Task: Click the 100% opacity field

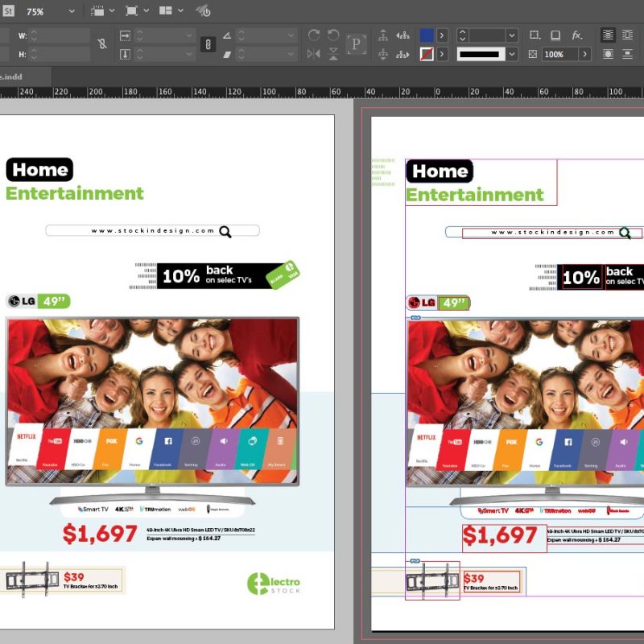Action: [559, 54]
